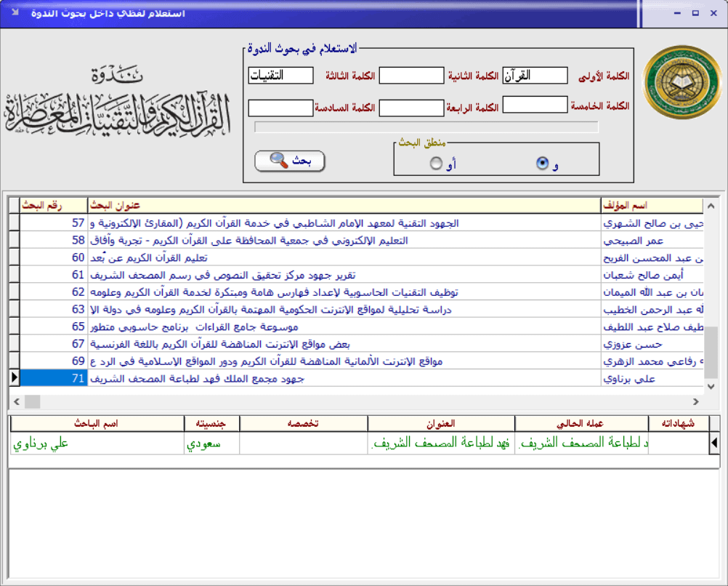728x586 pixels.
Task: Click the الكلمة الرابعة input field
Action: pos(411,108)
